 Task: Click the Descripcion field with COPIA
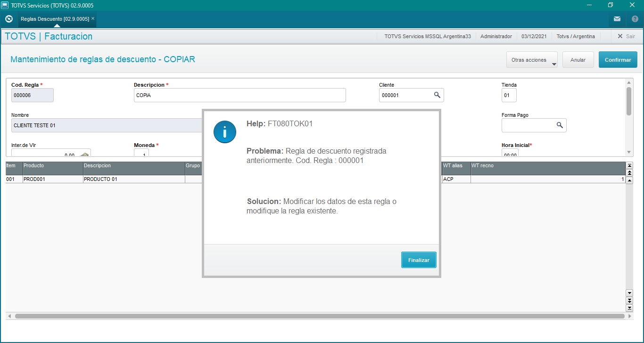coord(240,95)
